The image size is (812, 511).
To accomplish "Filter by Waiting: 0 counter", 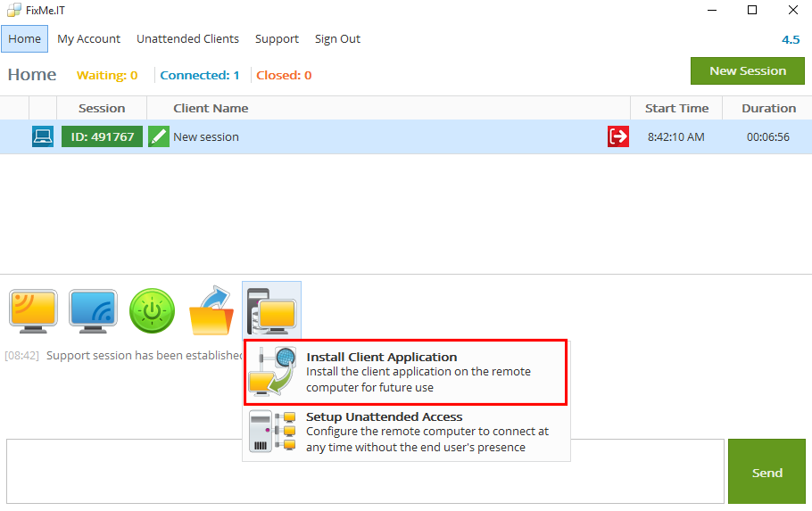I will [107, 75].
